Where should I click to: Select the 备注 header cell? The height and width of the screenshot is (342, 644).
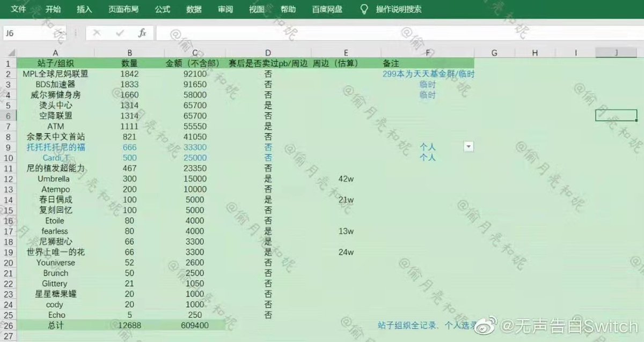point(428,63)
